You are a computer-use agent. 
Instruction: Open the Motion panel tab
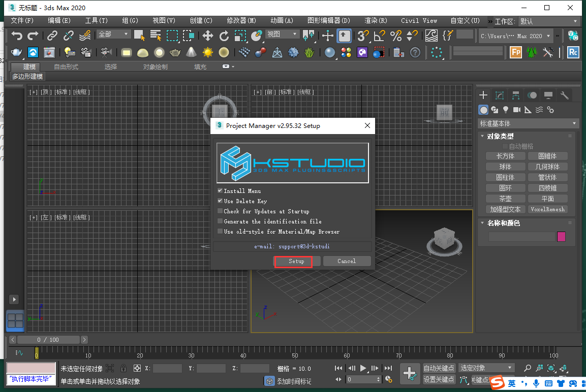click(532, 95)
